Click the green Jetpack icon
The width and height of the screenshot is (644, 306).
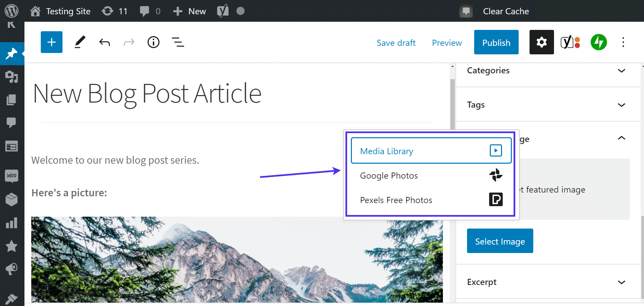click(598, 42)
